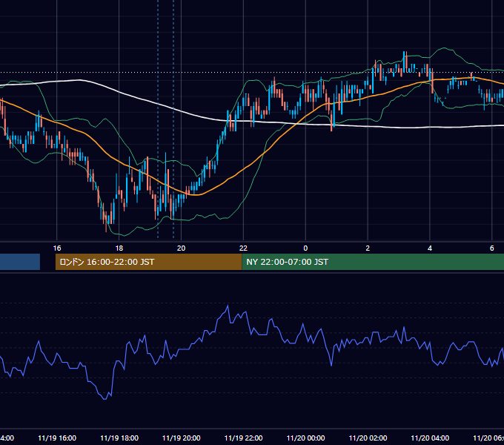
Task: Click the "6" hour label on price chart axis
Action: tap(492, 248)
